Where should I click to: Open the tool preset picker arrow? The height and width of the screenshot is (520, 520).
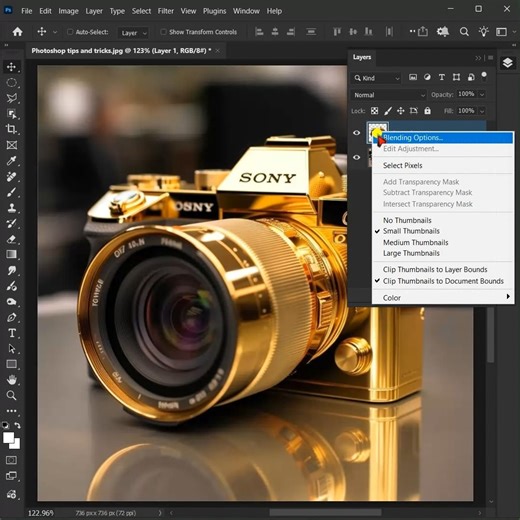point(55,32)
